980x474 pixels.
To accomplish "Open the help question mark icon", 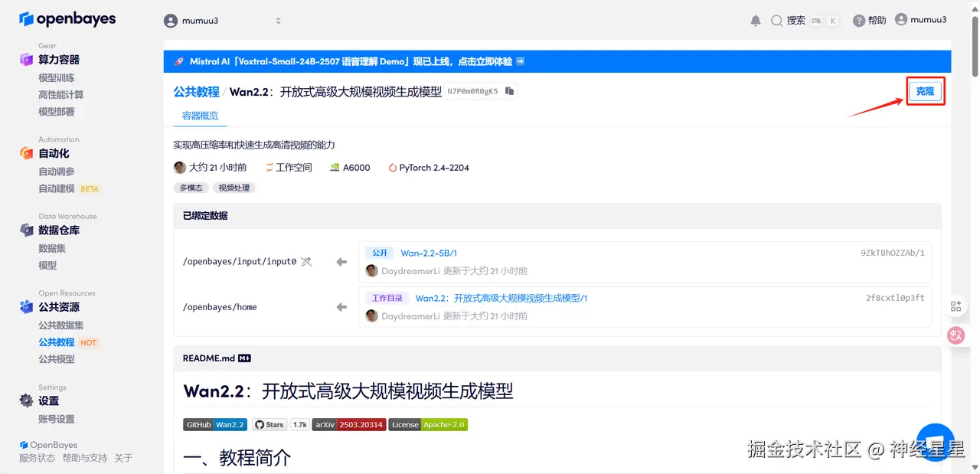I will click(x=859, y=21).
